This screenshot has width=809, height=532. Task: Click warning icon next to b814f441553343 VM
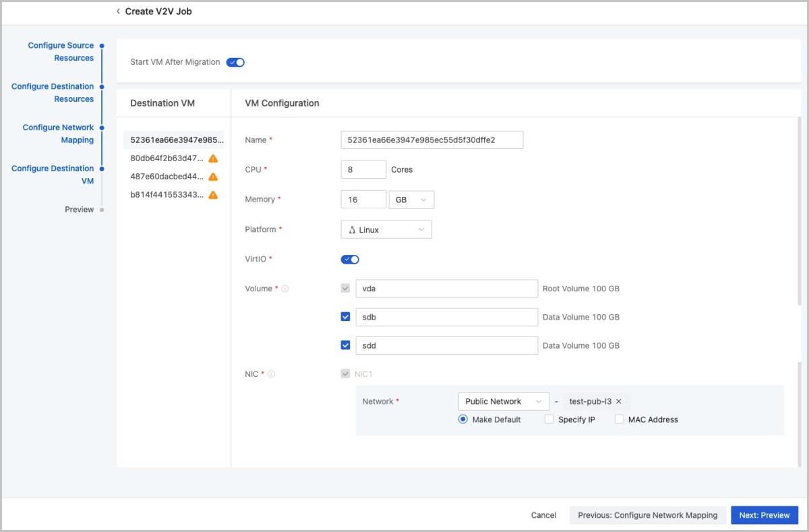213,195
